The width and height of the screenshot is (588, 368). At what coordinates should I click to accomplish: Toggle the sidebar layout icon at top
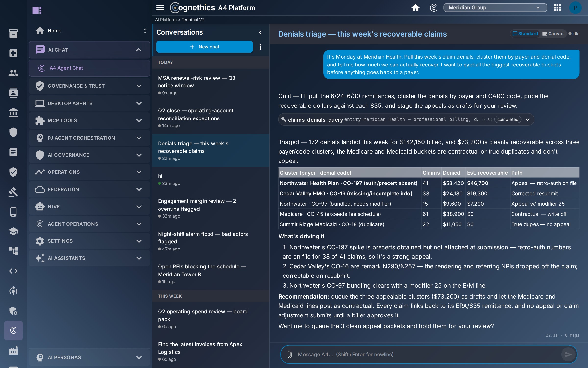37,10
